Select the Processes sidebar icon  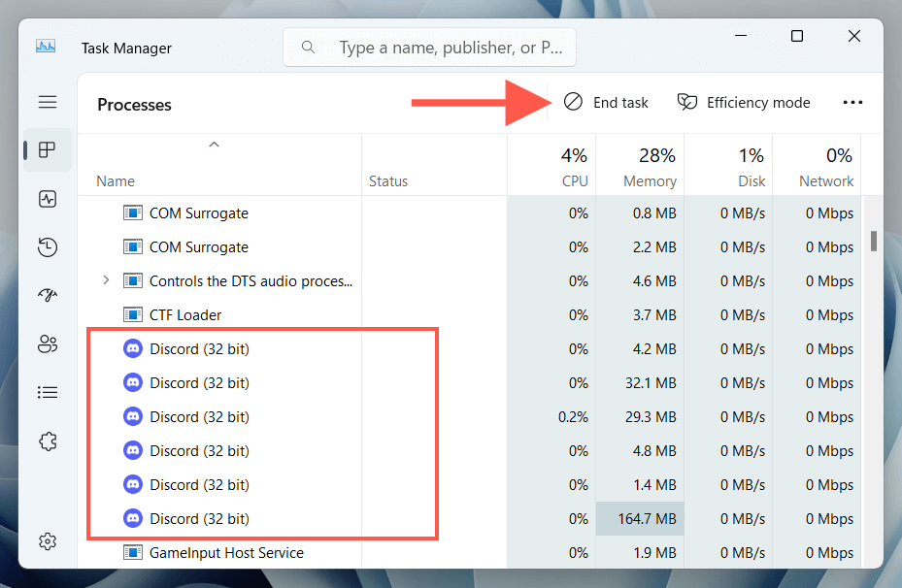[x=48, y=150]
